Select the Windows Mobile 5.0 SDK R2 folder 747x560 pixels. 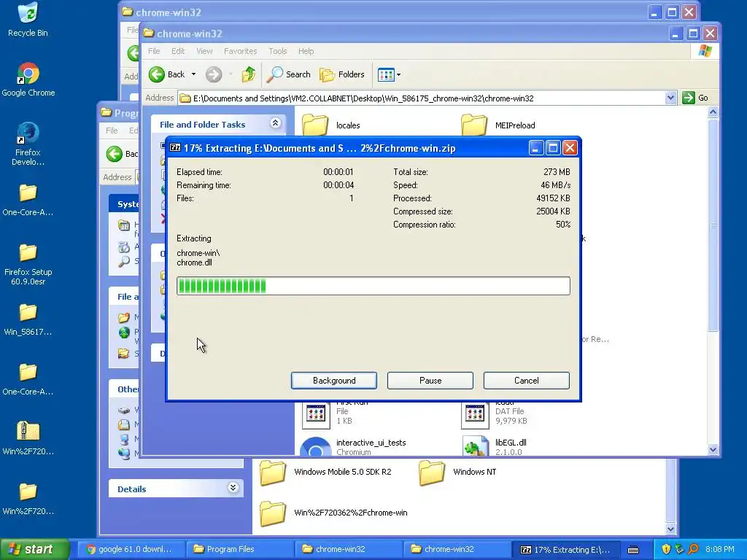tap(325, 472)
